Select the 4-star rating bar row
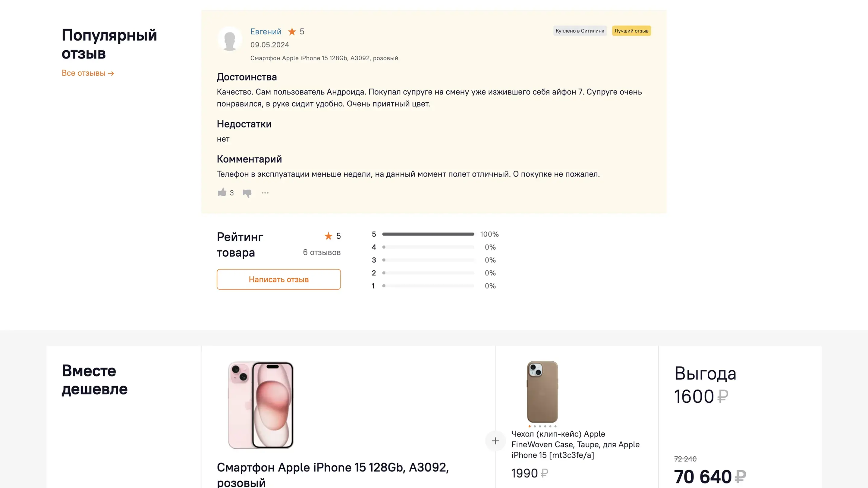This screenshot has width=868, height=488. [428, 247]
